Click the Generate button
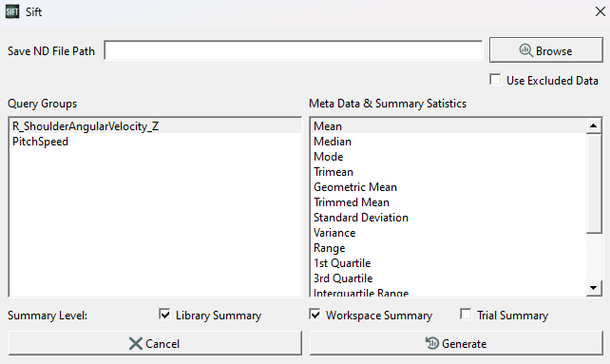Viewport: 610px width, 364px height. pos(456,343)
